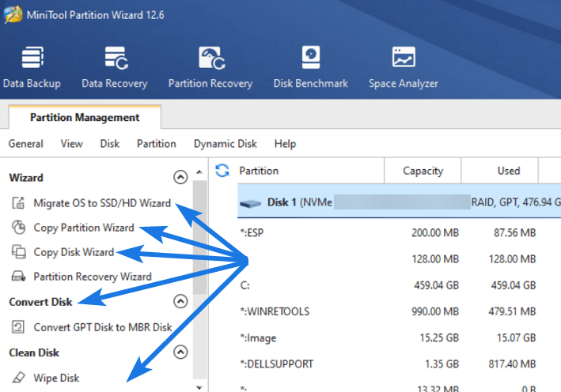Click the 87.56 MB used value
The width and height of the screenshot is (561, 392).
point(514,232)
